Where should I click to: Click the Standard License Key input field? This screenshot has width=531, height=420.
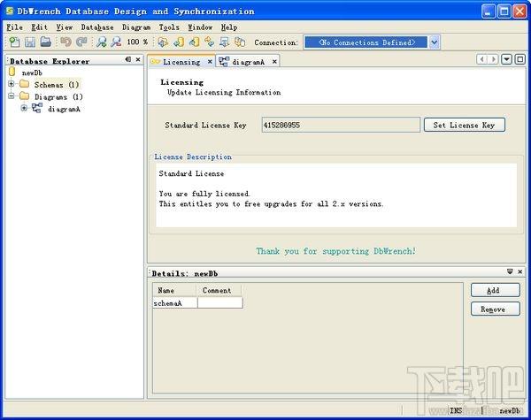(x=341, y=125)
